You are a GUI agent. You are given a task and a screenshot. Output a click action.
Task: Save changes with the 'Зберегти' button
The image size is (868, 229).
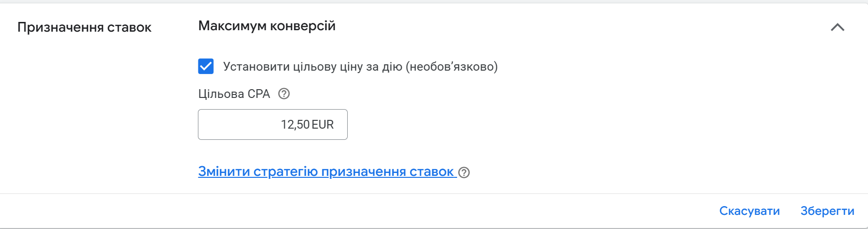click(x=827, y=211)
